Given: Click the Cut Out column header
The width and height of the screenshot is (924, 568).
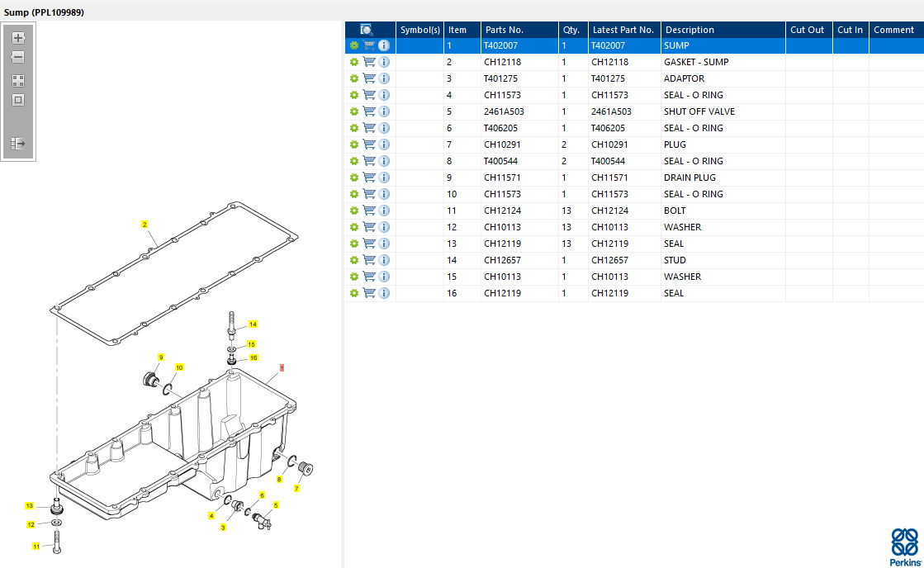Looking at the screenshot, I should click(x=808, y=30).
